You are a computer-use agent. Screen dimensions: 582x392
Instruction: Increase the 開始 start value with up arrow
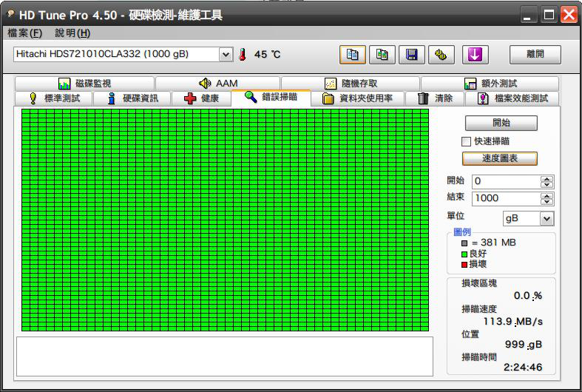(x=547, y=178)
